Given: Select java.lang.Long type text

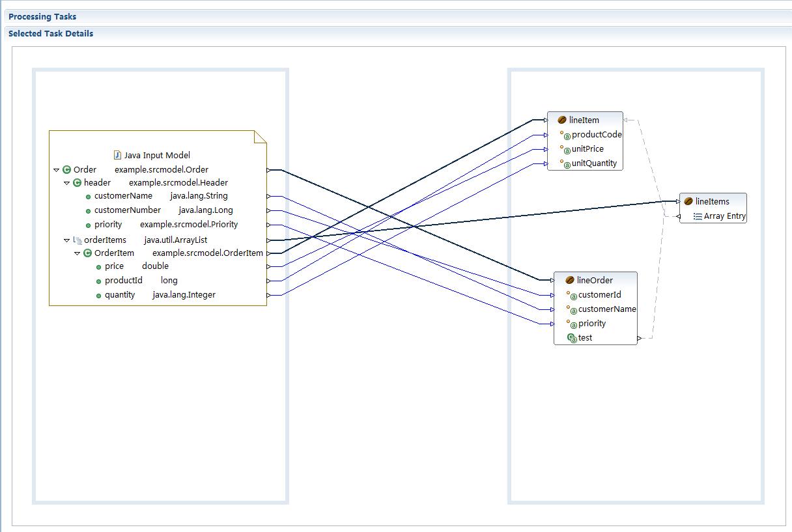Looking at the screenshot, I should tap(206, 210).
